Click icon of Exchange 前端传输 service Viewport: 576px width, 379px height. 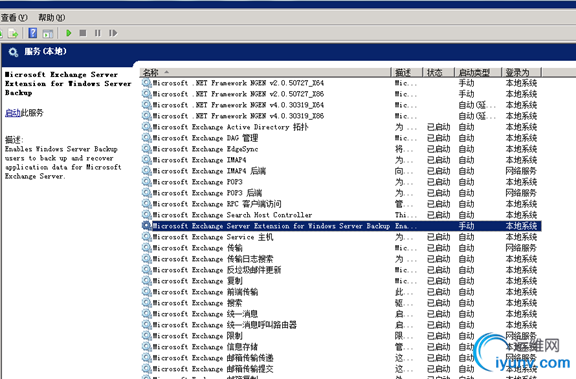pyautogui.click(x=147, y=292)
